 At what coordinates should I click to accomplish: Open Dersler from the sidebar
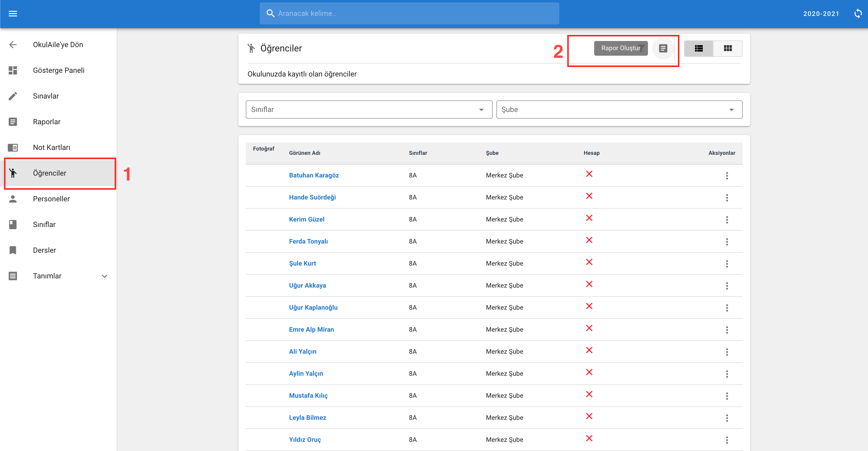[58, 250]
